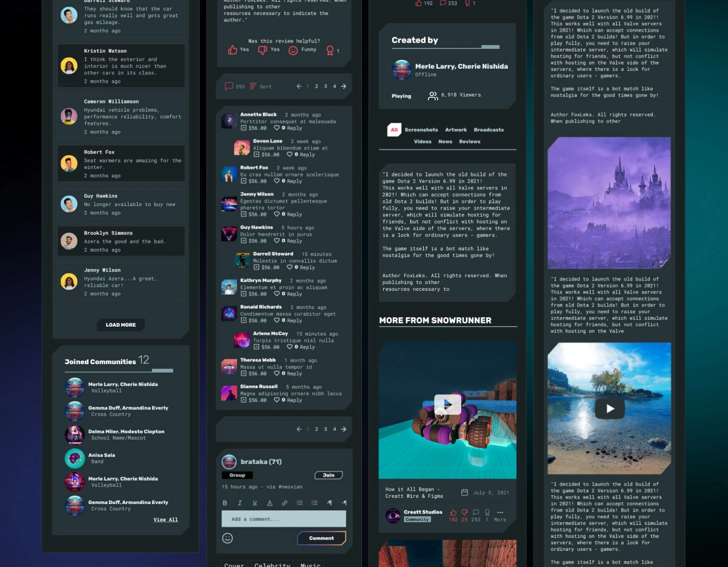Screen dimensions: 728x567
Task: Expand More options on Creatt Studios post
Action: point(500,516)
